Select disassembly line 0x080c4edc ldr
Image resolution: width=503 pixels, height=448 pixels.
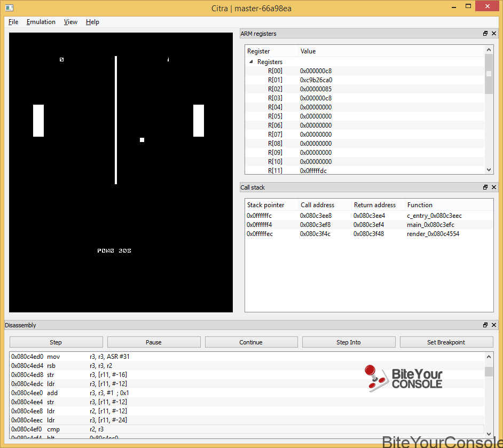pos(247,383)
